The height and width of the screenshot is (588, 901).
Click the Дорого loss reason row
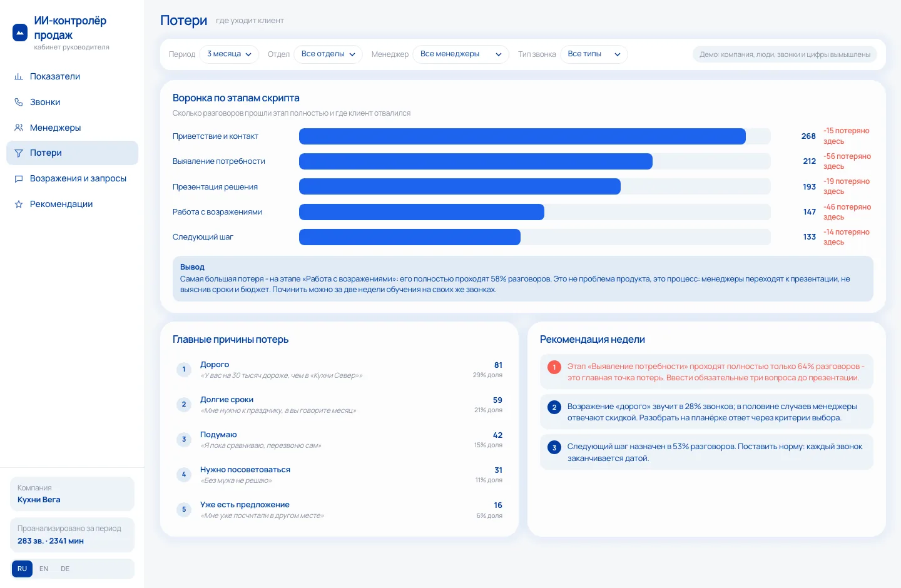(339, 370)
